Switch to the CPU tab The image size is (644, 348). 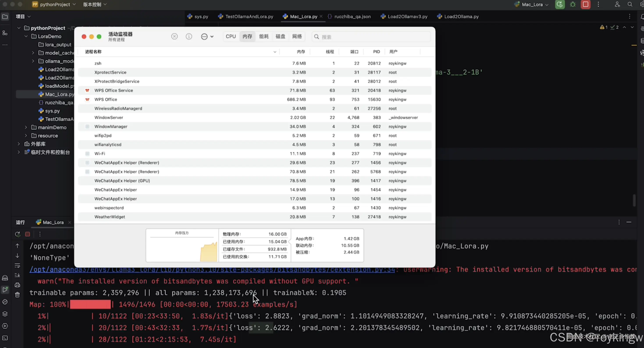231,37
